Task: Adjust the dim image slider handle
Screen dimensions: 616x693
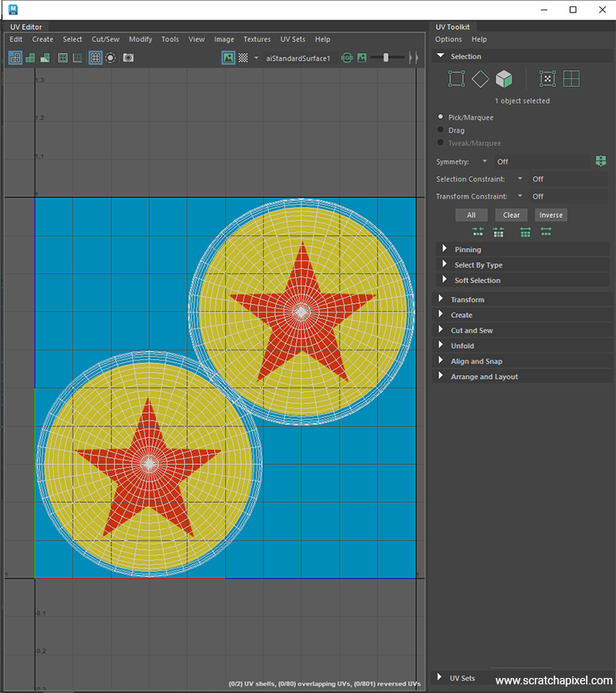Action: tap(386, 58)
